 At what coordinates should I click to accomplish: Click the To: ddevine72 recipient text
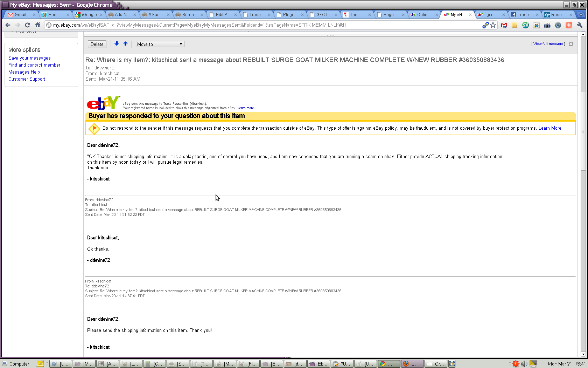(x=100, y=68)
